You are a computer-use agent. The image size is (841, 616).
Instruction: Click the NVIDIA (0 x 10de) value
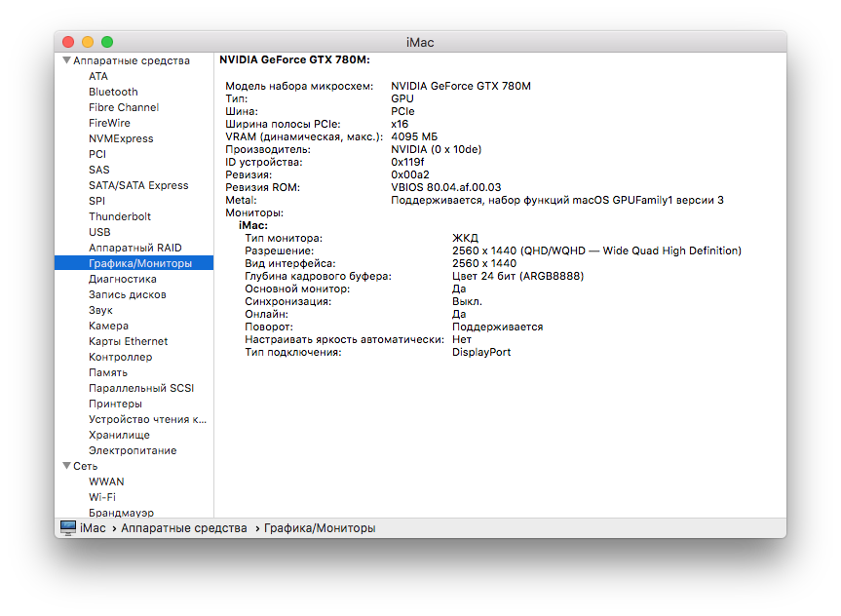(436, 149)
